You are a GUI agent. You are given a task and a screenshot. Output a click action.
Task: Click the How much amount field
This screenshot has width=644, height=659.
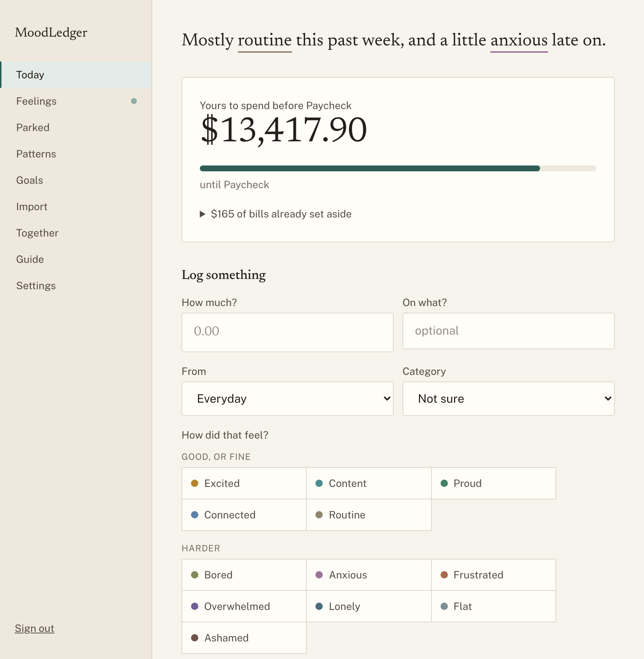tap(288, 332)
